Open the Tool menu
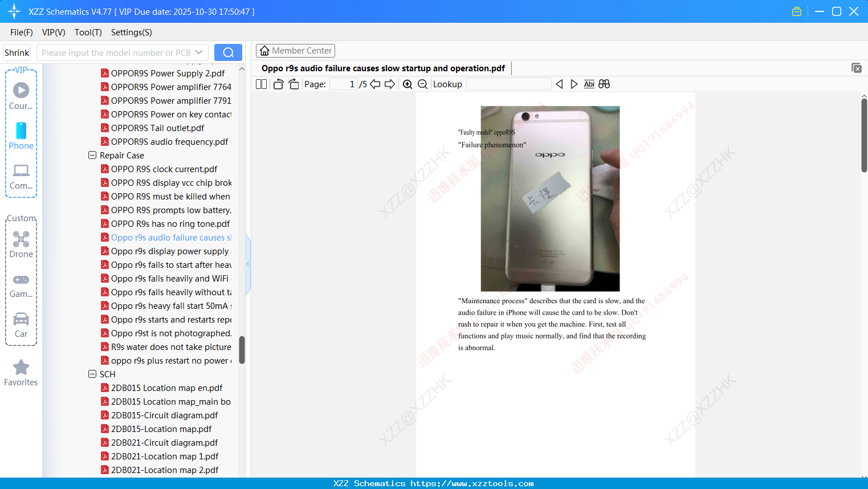 click(88, 32)
